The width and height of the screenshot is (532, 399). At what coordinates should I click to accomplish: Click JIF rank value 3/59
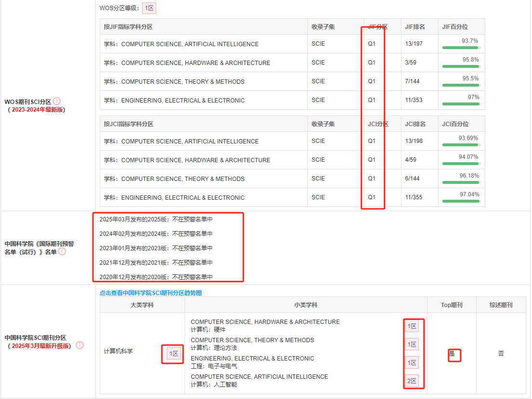click(x=411, y=63)
